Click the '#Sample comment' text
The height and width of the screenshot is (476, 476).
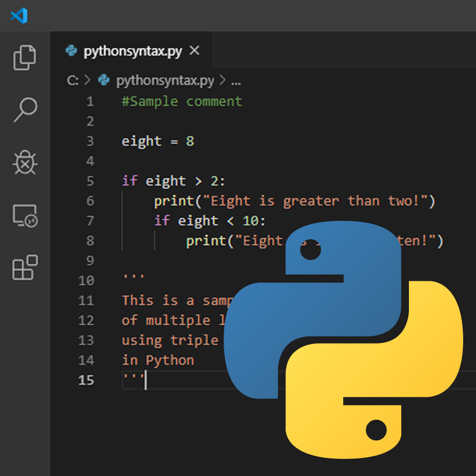point(182,101)
